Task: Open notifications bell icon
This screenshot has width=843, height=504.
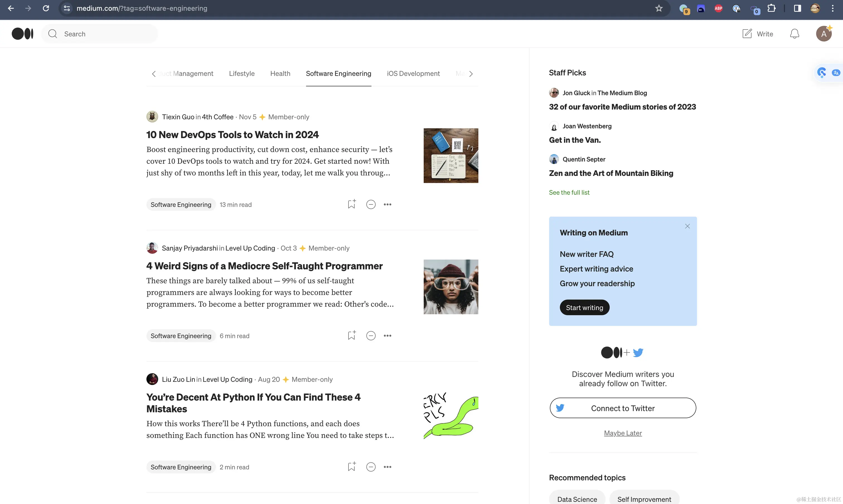Action: (794, 34)
